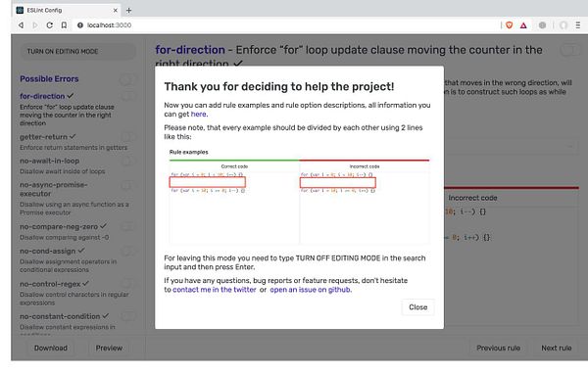Click the browser forward arrow icon
Image resolution: width=588 pixels, height=373 pixels.
click(x=35, y=25)
